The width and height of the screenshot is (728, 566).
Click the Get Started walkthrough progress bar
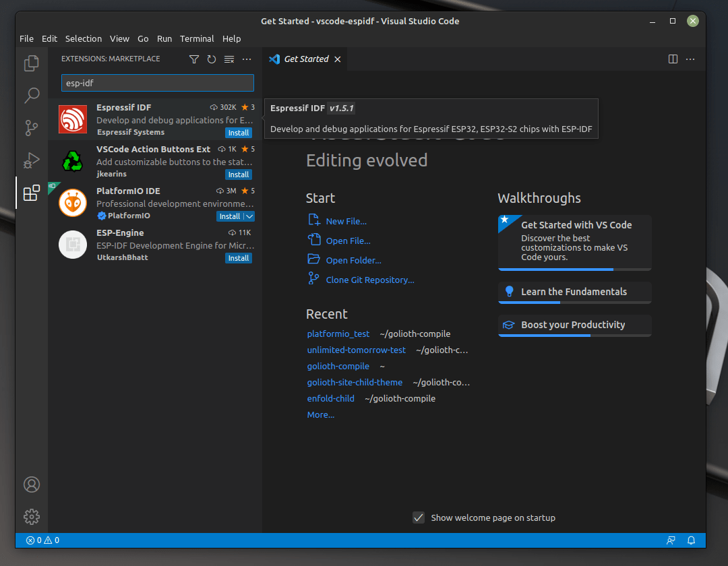point(573,270)
